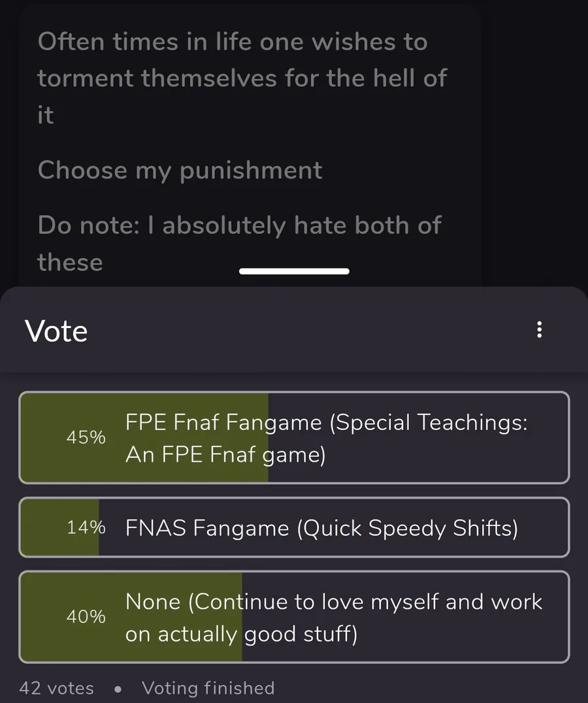Viewport: 588px width, 703px height.
Task: Choose the FNAS Fangame poll option
Action: click(294, 527)
